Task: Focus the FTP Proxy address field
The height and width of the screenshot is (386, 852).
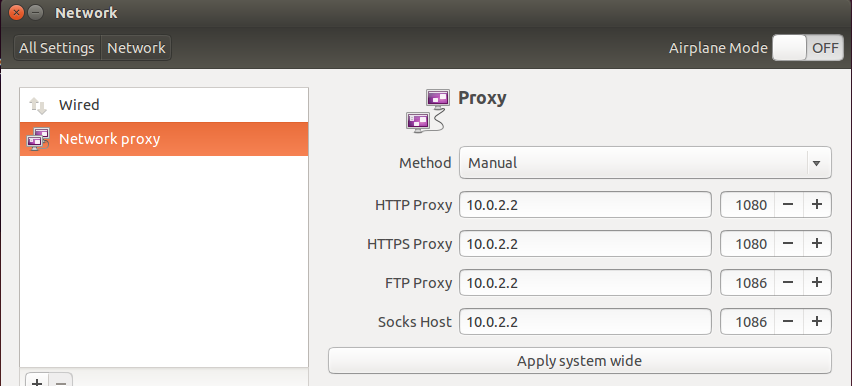Action: pyautogui.click(x=585, y=283)
